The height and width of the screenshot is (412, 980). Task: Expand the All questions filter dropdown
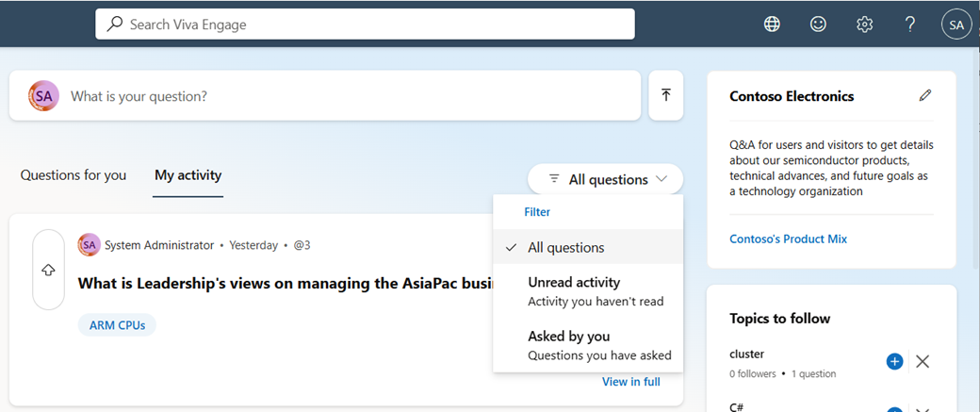tap(605, 179)
